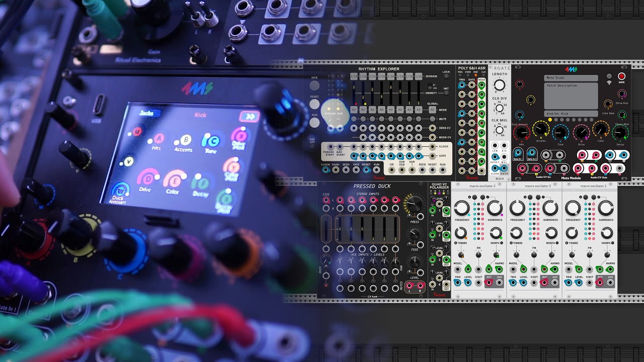The width and height of the screenshot is (644, 362).
Task: Click the Hits knob A on Meta Module
Action: click(x=522, y=132)
